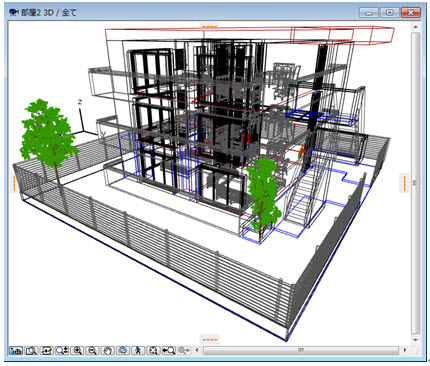
Task: Select the pan hand tool
Action: coord(108,350)
